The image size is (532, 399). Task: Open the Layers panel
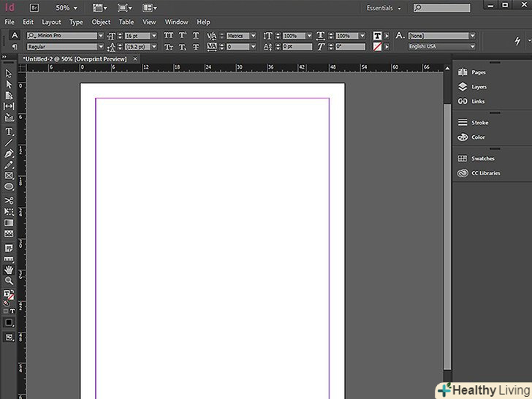click(x=479, y=87)
